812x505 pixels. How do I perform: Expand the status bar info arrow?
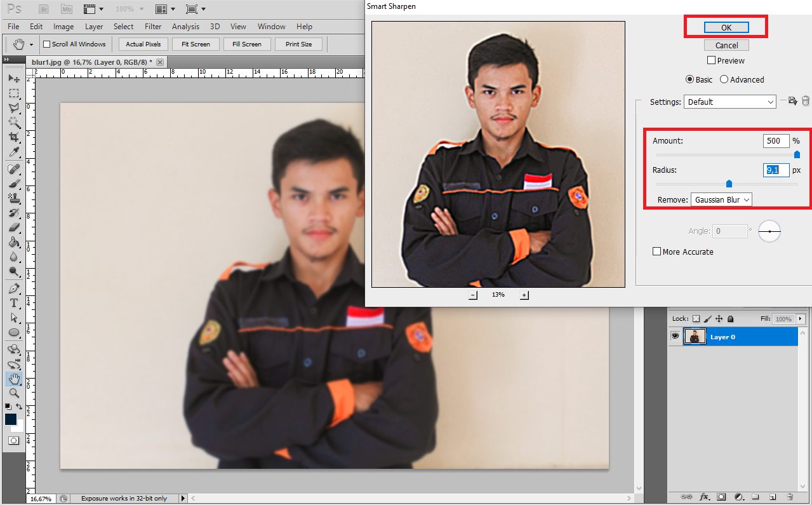[x=183, y=499]
